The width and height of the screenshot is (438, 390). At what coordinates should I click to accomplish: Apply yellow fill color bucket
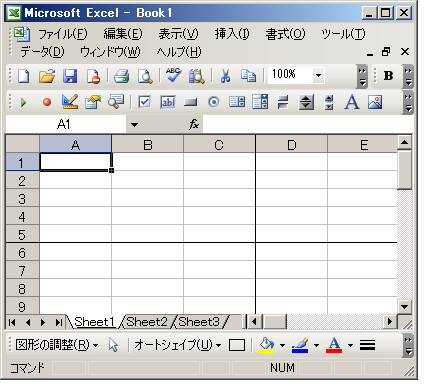(266, 345)
